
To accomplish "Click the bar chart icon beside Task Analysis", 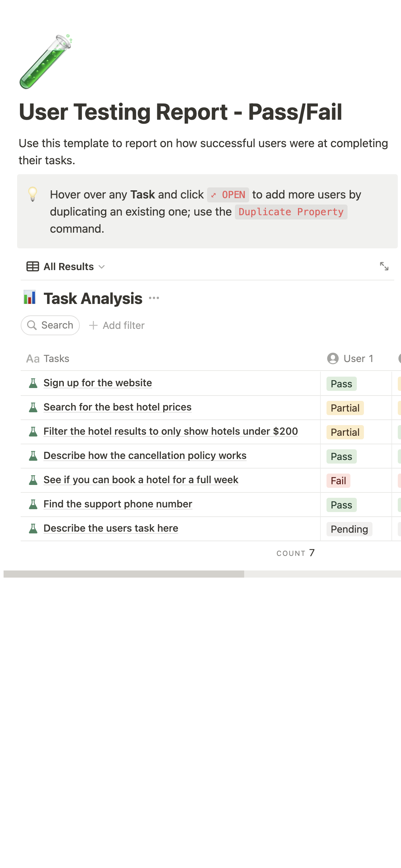I will [x=30, y=298].
